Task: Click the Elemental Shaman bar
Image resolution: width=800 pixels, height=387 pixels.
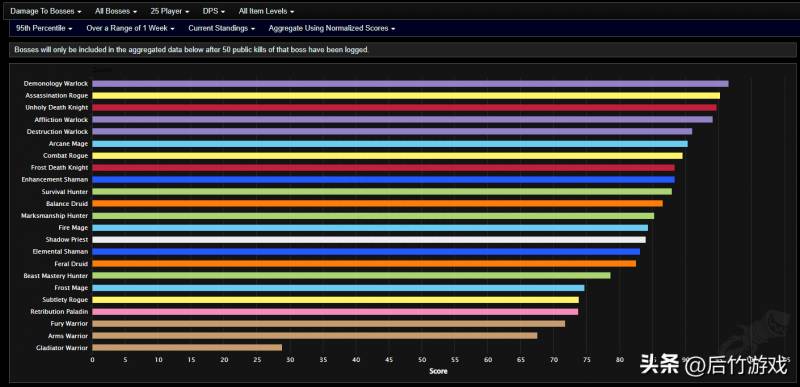Action: click(366, 252)
